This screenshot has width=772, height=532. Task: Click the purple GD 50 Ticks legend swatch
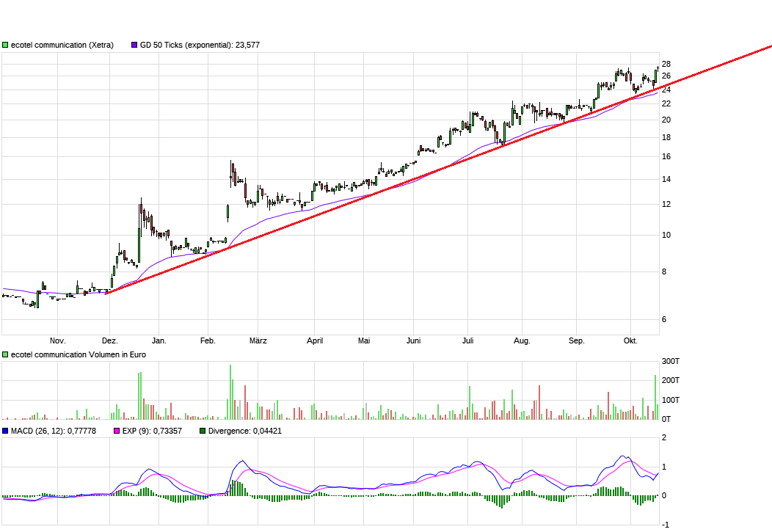(x=134, y=45)
